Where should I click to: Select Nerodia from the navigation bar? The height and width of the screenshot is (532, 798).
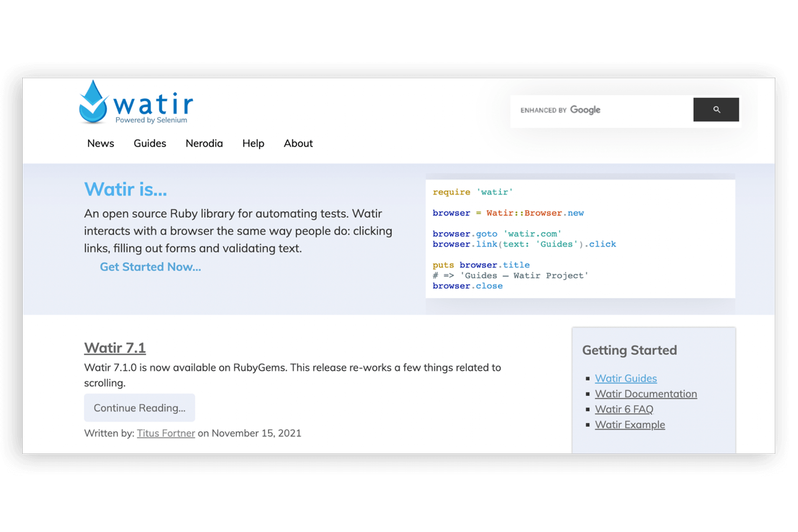click(x=204, y=143)
